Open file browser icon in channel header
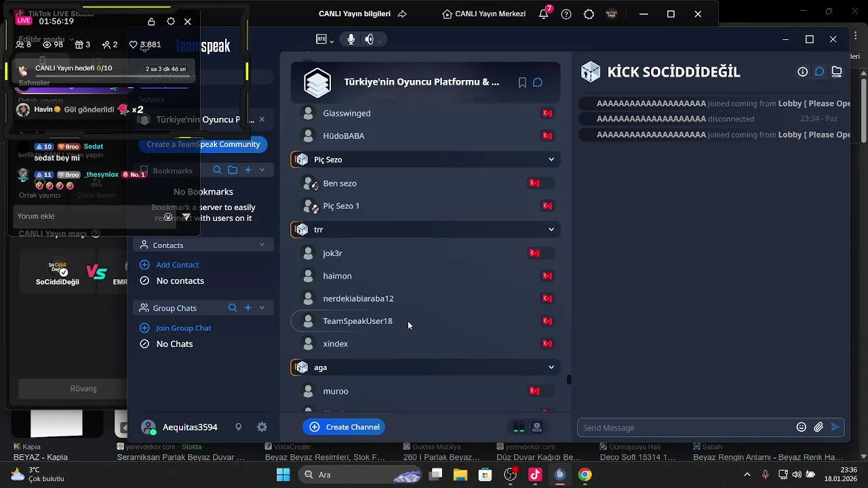 click(837, 72)
